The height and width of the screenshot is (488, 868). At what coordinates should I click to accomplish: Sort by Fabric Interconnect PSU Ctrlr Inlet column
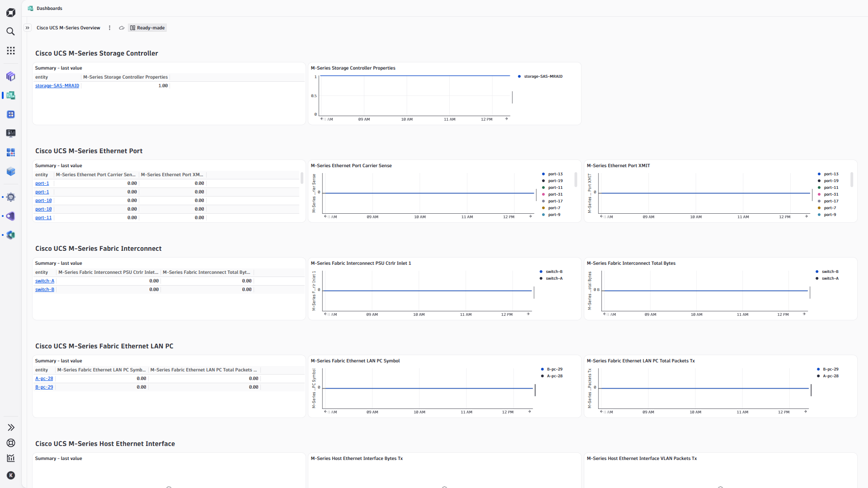pos(108,272)
